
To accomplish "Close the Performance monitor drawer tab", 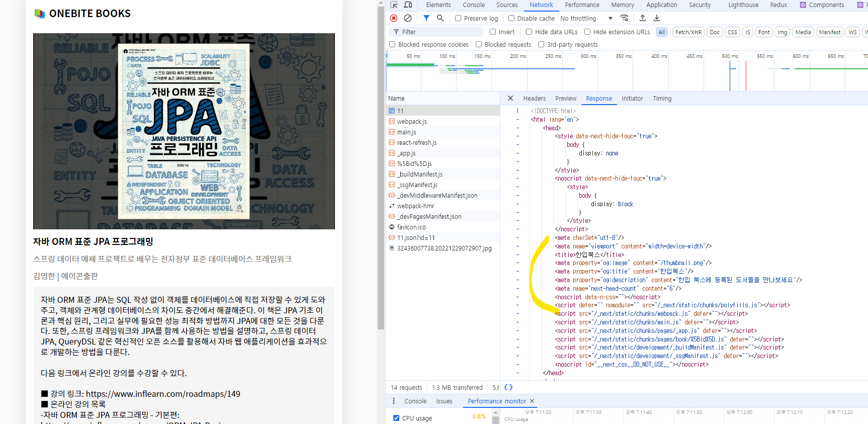I will point(532,401).
